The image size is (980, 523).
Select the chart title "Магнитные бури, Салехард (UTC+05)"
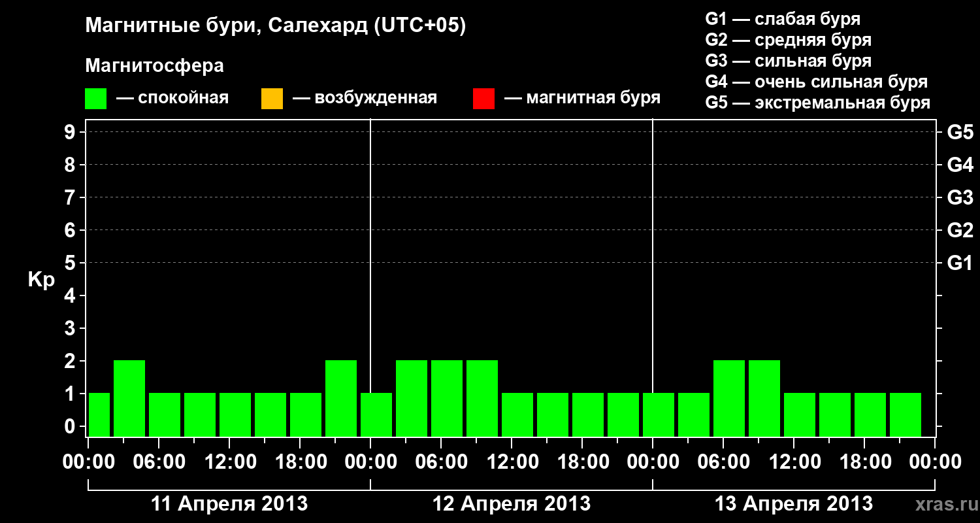pyautogui.click(x=276, y=26)
